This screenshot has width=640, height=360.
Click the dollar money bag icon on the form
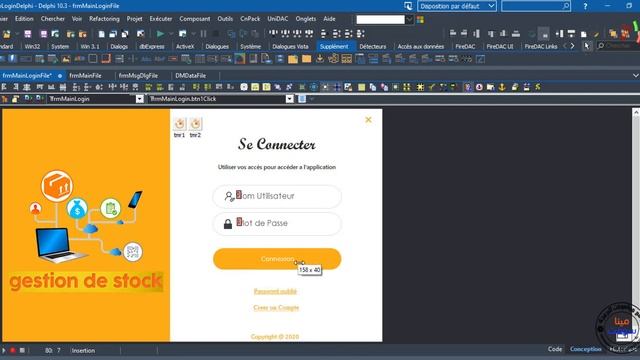point(77,209)
